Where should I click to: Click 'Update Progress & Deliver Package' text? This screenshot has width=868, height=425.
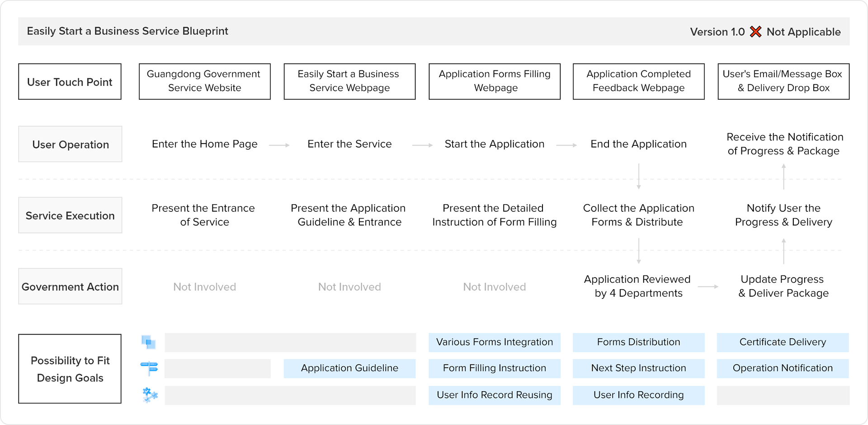point(783,286)
